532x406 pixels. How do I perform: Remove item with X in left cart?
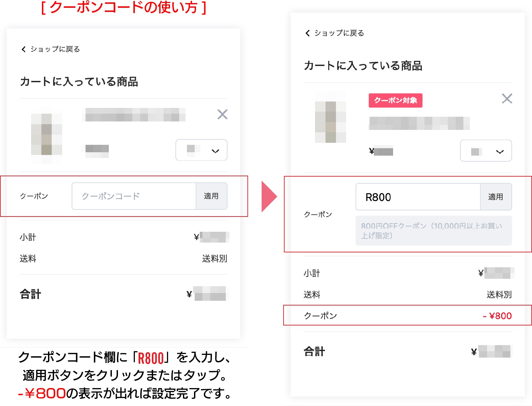click(222, 114)
